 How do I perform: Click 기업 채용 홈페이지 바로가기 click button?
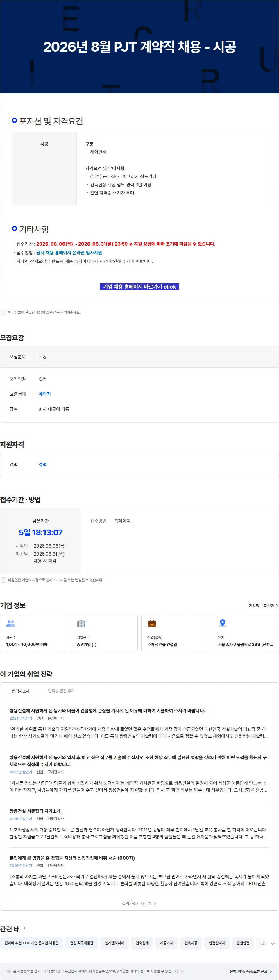tap(139, 287)
